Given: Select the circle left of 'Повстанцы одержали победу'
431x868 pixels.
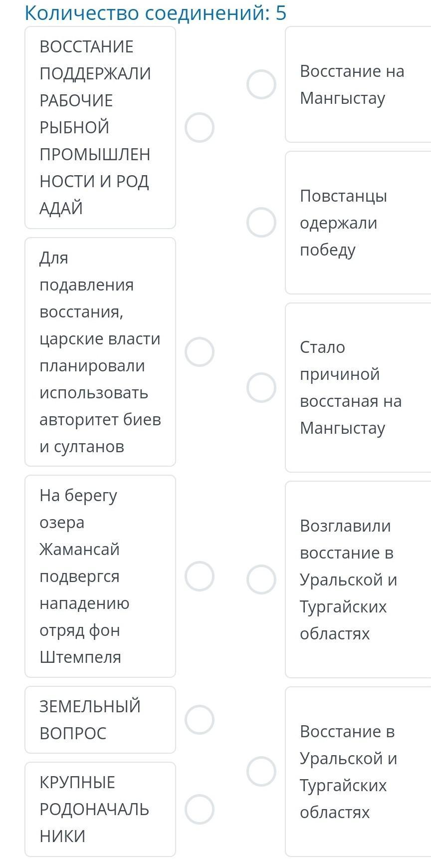Looking at the screenshot, I should (x=261, y=222).
